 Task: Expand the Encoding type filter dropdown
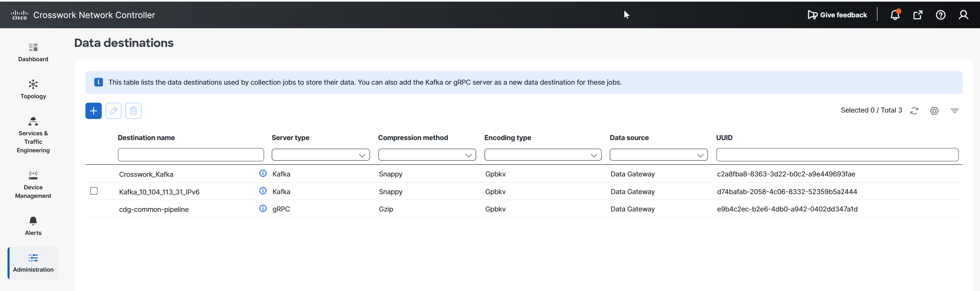pos(543,155)
